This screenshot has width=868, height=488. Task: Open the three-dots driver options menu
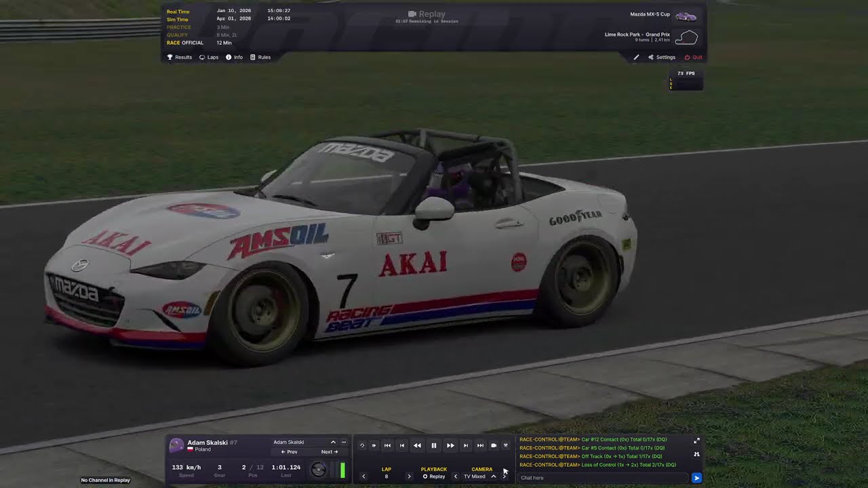pyautogui.click(x=344, y=442)
